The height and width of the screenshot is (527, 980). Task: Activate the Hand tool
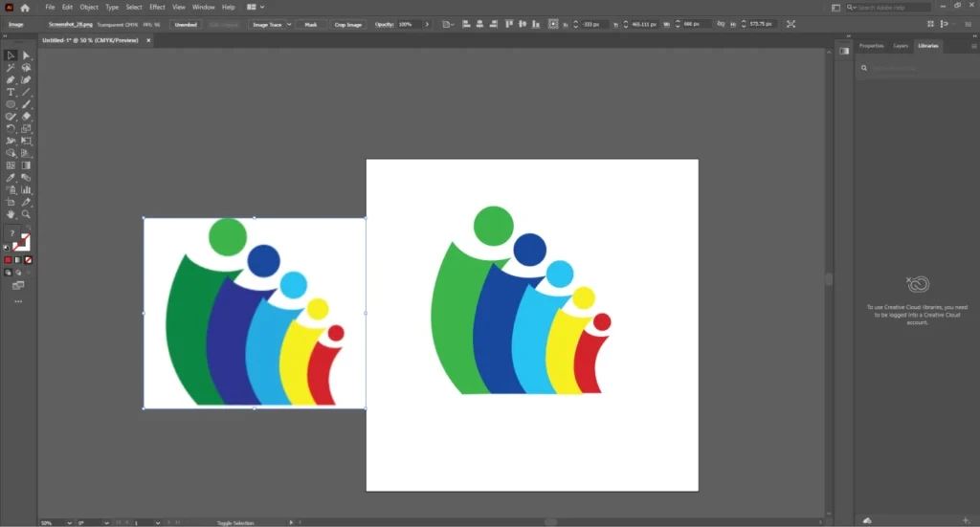(11, 214)
